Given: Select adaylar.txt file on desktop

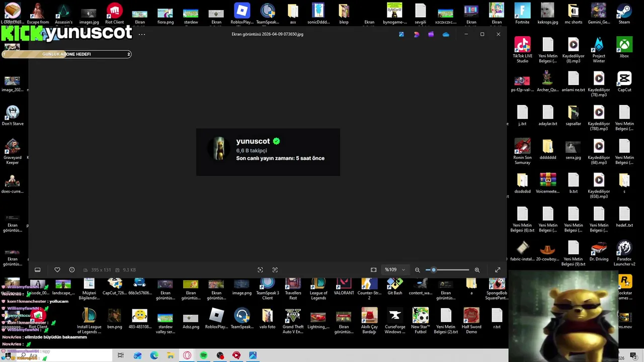Looking at the screenshot, I should (x=548, y=116).
